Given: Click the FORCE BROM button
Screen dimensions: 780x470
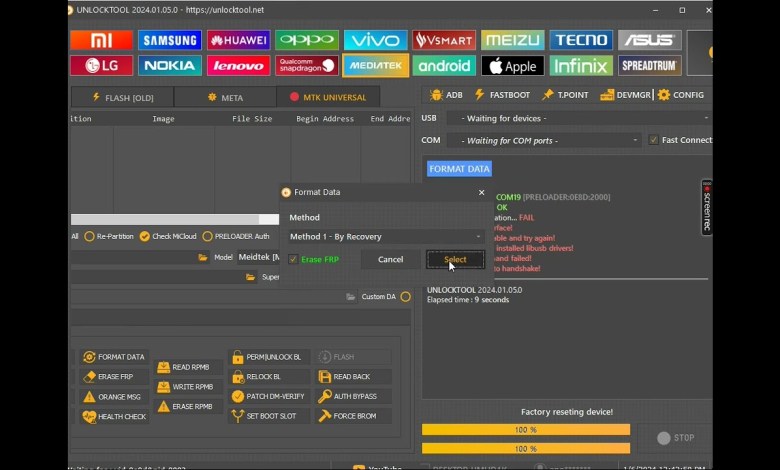Looking at the screenshot, I should 353,416.
